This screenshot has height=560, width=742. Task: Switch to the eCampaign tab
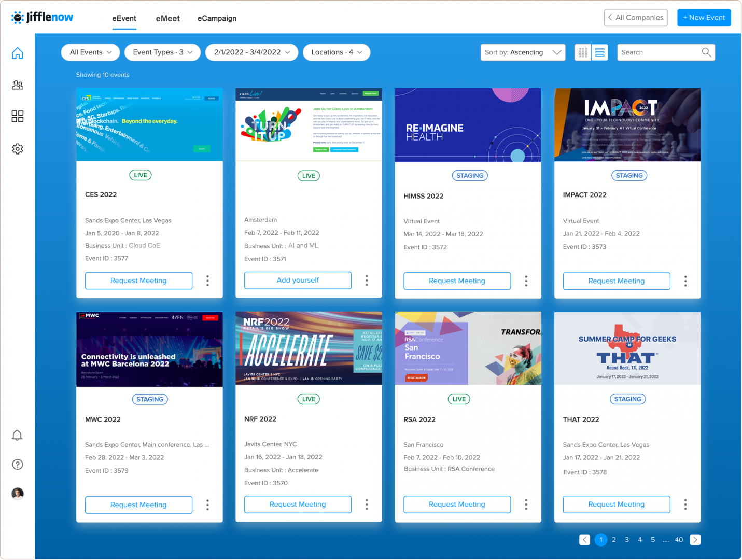pyautogui.click(x=217, y=18)
